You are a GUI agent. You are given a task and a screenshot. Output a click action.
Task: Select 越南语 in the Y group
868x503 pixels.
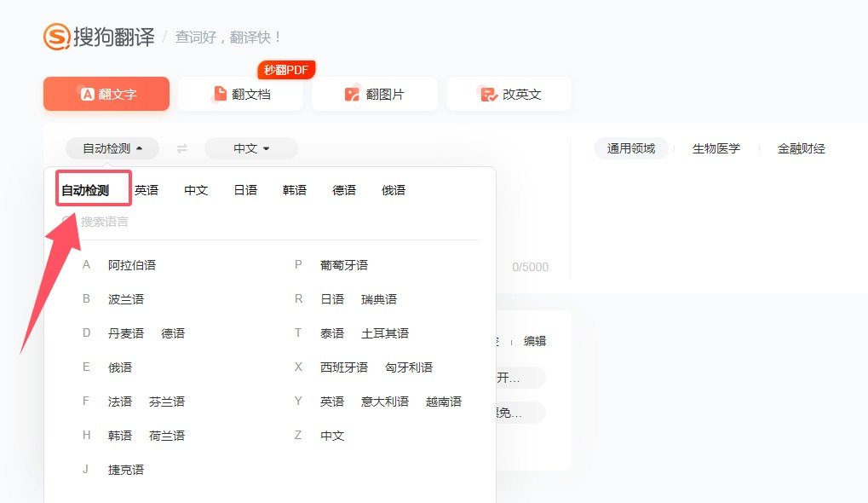tap(444, 402)
